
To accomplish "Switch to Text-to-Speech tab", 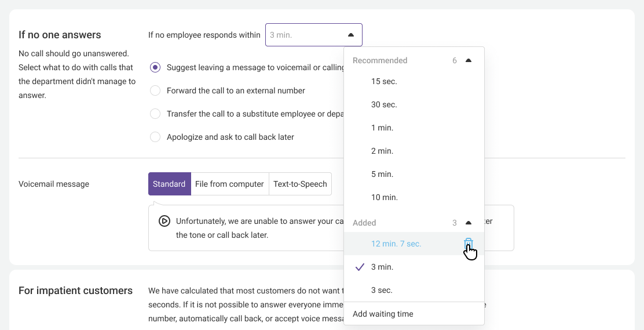I will tap(300, 184).
